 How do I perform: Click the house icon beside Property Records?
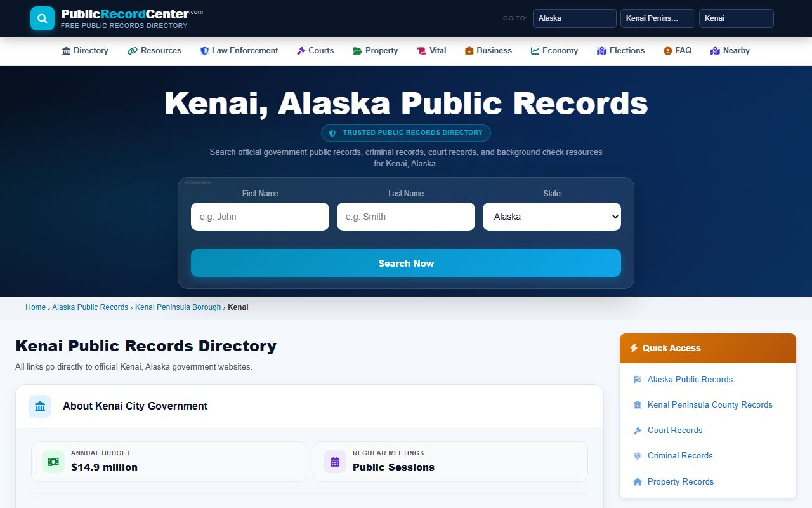(638, 482)
